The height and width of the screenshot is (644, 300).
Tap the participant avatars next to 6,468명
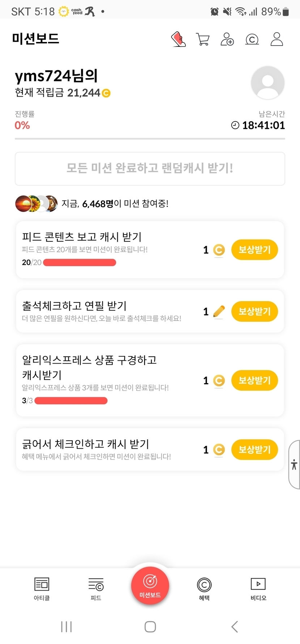pyautogui.click(x=36, y=204)
